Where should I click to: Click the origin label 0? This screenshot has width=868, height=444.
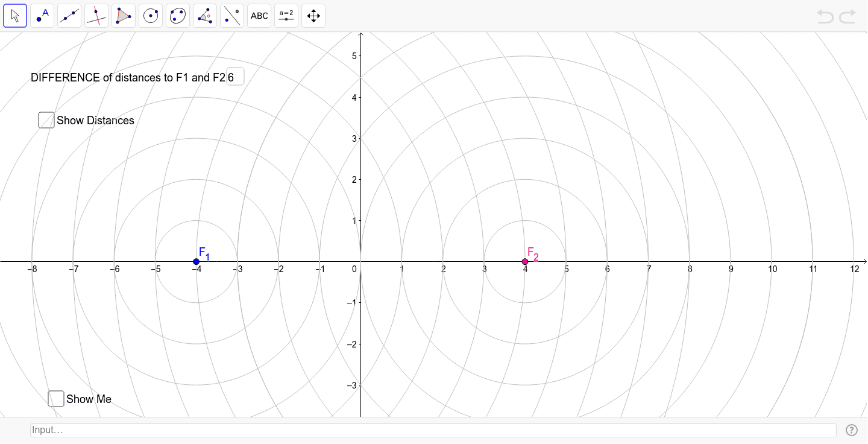[355, 269]
